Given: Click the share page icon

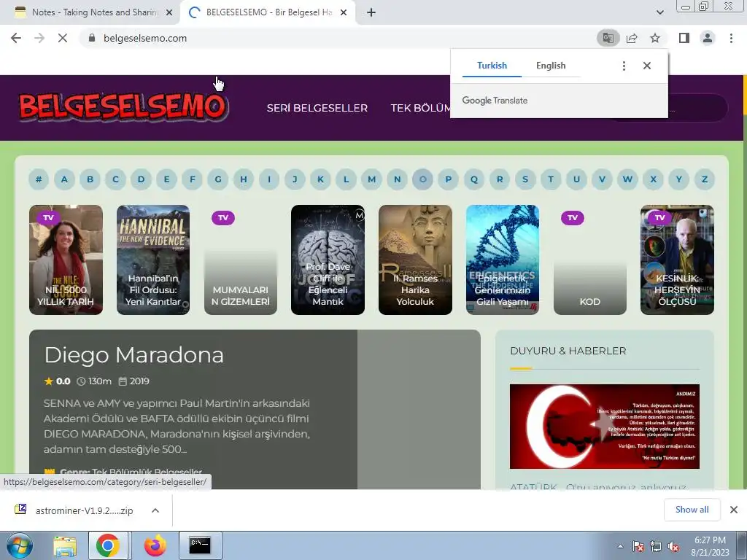Looking at the screenshot, I should 632,38.
